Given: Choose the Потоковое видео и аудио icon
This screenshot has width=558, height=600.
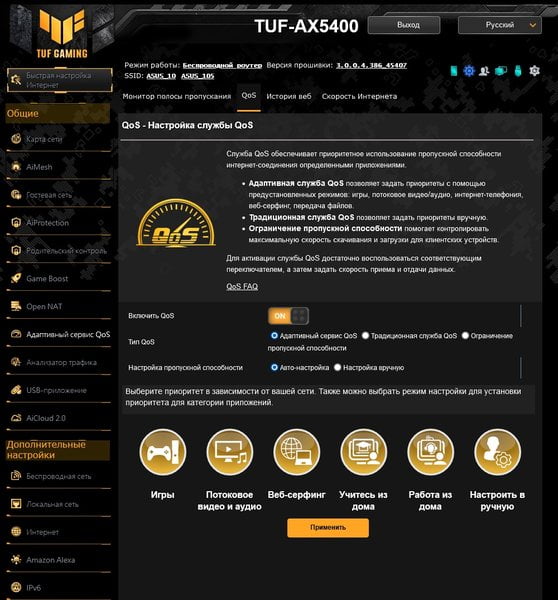Looking at the screenshot, I should click(230, 452).
